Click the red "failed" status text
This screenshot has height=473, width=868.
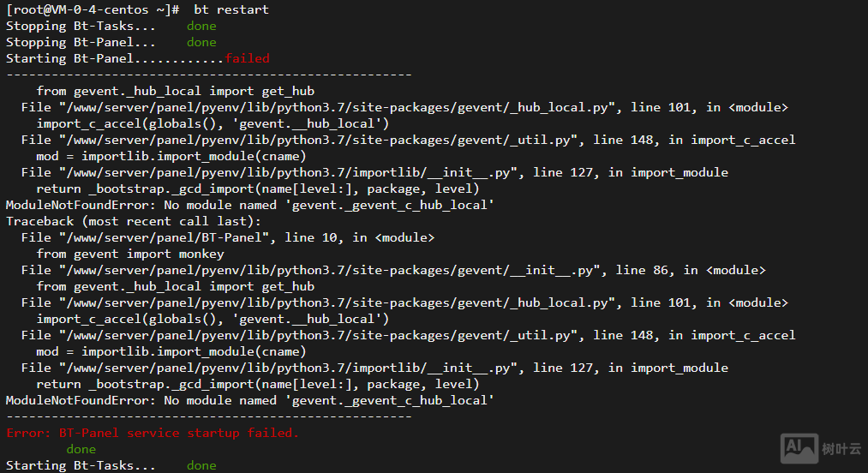click(247, 58)
